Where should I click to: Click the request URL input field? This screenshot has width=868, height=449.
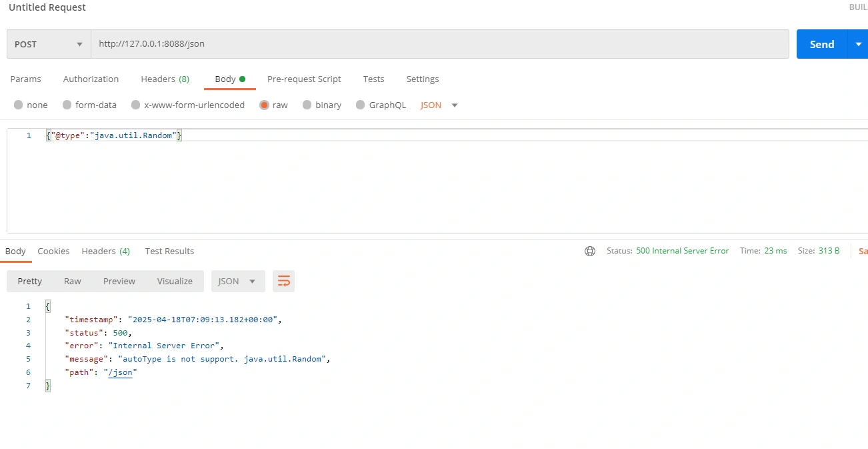[439, 44]
